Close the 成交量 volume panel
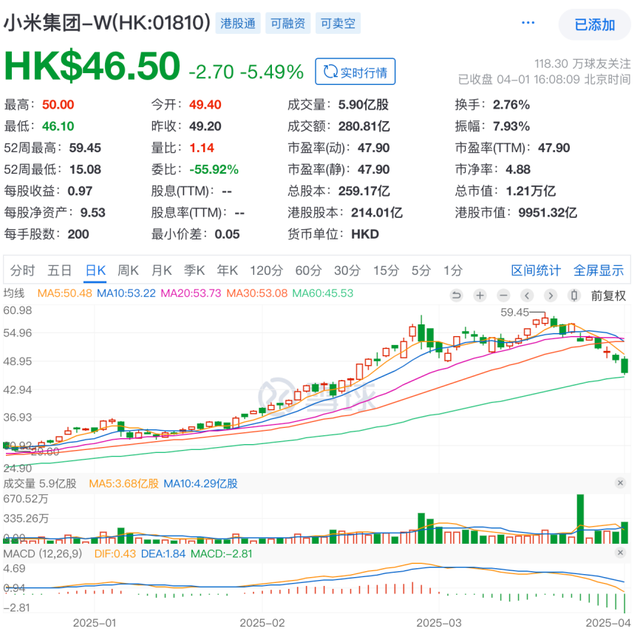 click(x=620, y=483)
